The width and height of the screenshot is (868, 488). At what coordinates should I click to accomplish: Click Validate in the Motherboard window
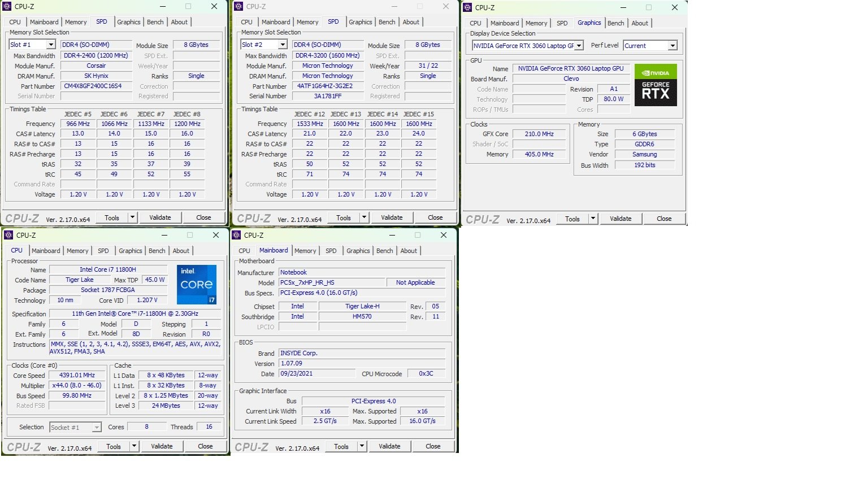pyautogui.click(x=389, y=446)
